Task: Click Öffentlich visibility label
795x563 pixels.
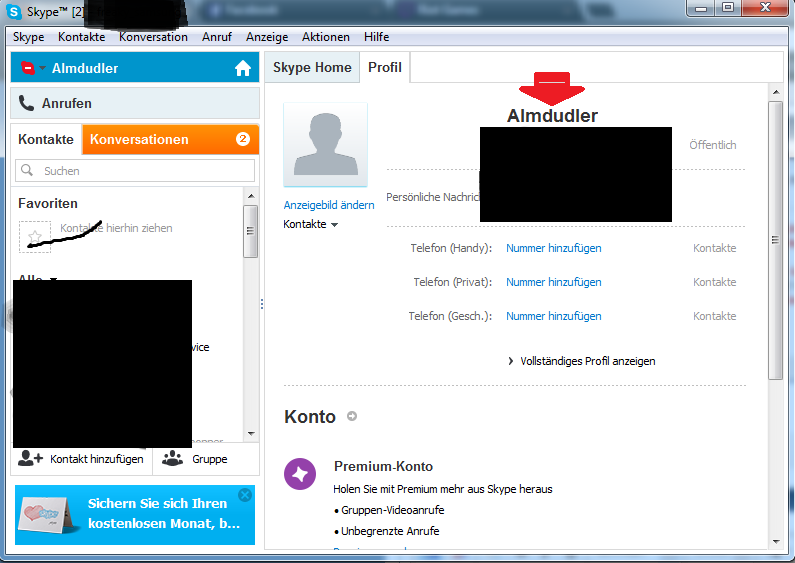Action: pyautogui.click(x=712, y=145)
